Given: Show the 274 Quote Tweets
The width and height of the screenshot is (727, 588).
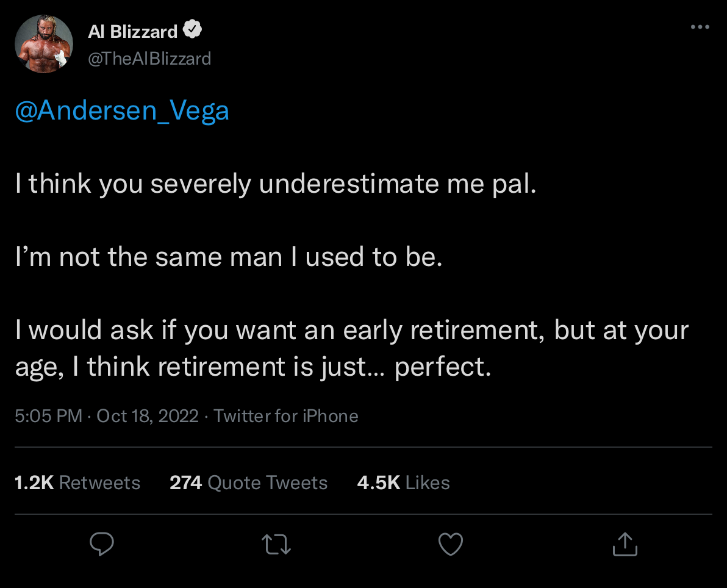Looking at the screenshot, I should (248, 482).
